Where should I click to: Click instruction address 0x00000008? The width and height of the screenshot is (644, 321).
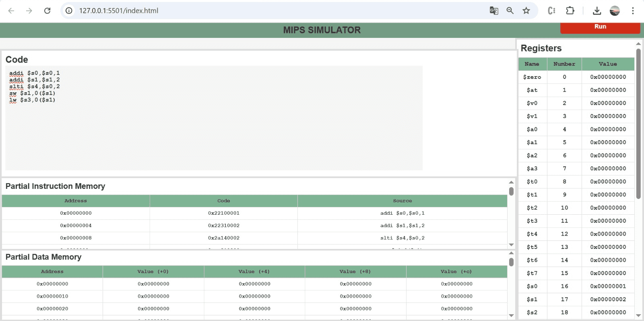(76, 238)
